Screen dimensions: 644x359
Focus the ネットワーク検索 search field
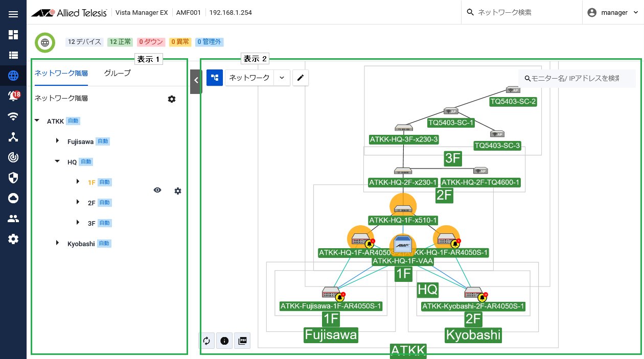(x=521, y=12)
